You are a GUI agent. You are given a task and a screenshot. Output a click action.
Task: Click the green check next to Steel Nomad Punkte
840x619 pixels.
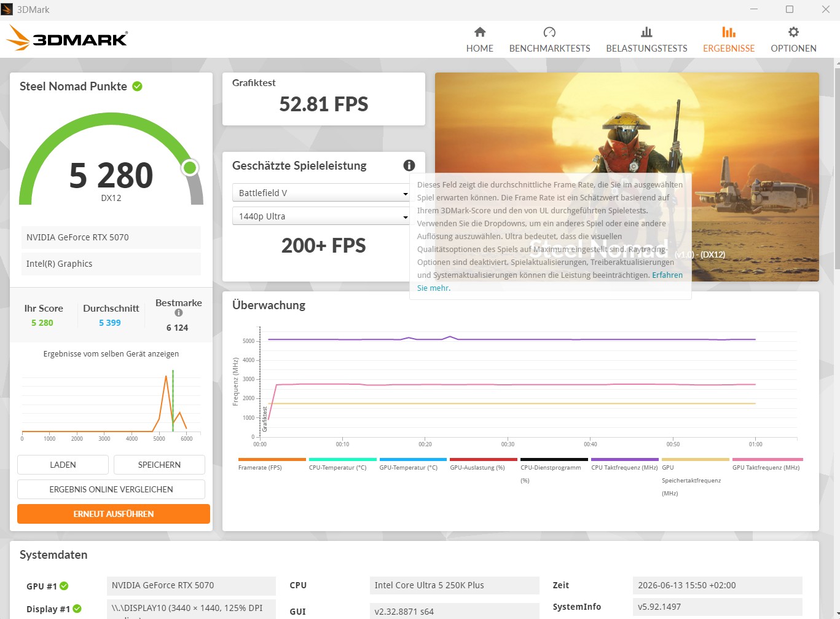pyautogui.click(x=138, y=87)
